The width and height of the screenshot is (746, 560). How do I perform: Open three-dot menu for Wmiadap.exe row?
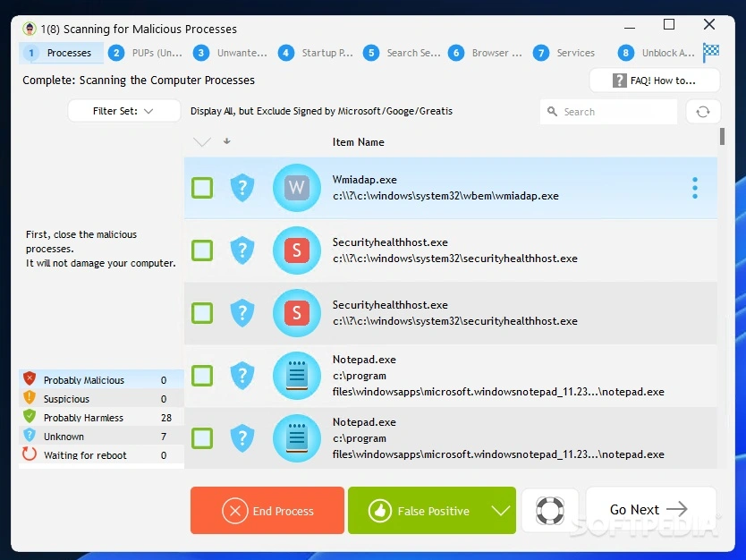694,188
